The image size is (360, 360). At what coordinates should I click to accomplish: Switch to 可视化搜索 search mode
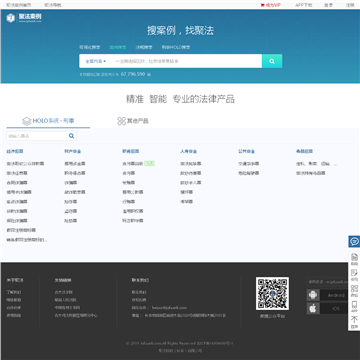point(90,47)
